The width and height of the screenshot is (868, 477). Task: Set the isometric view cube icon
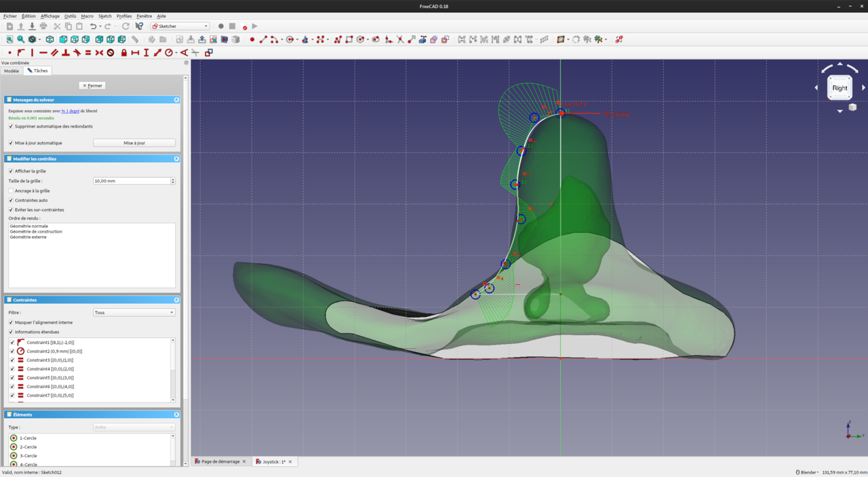[x=50, y=39]
